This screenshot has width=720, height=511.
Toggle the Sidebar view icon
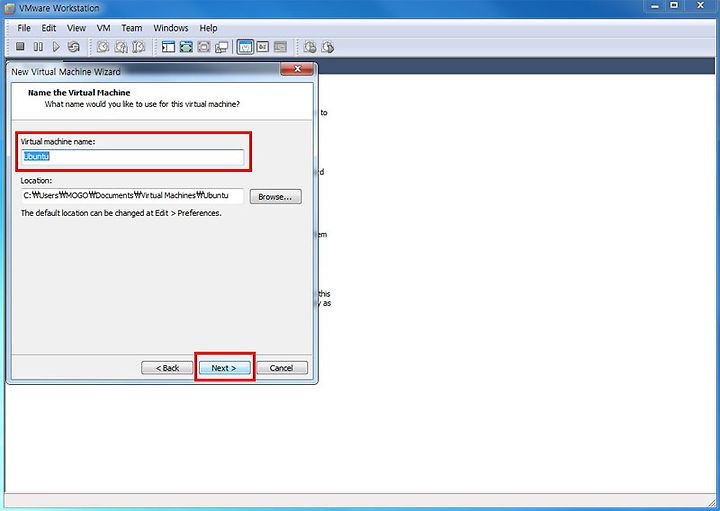(x=168, y=46)
